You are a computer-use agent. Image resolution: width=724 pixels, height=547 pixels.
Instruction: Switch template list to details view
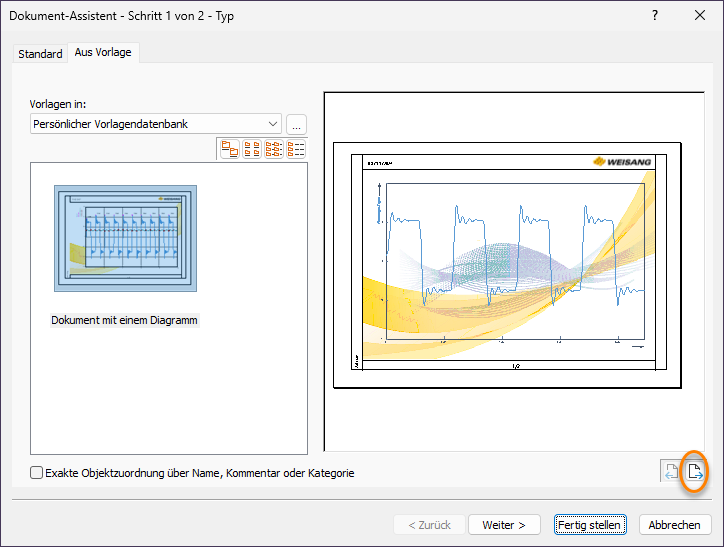[x=296, y=149]
